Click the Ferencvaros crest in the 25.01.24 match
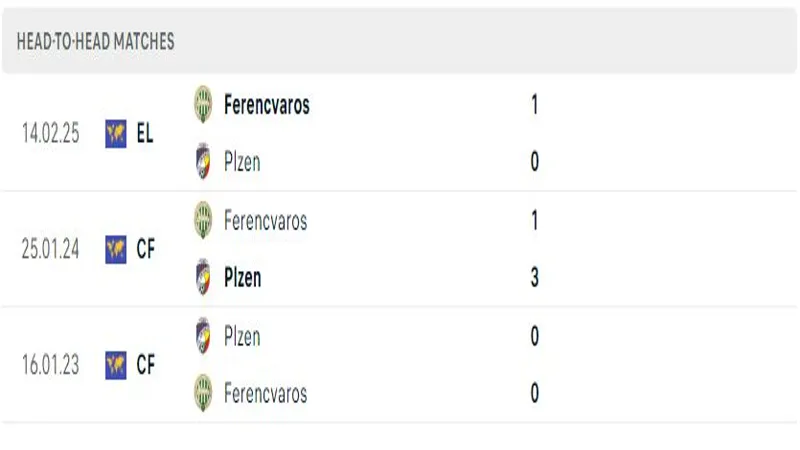The height and width of the screenshot is (450, 800). pyautogui.click(x=203, y=220)
